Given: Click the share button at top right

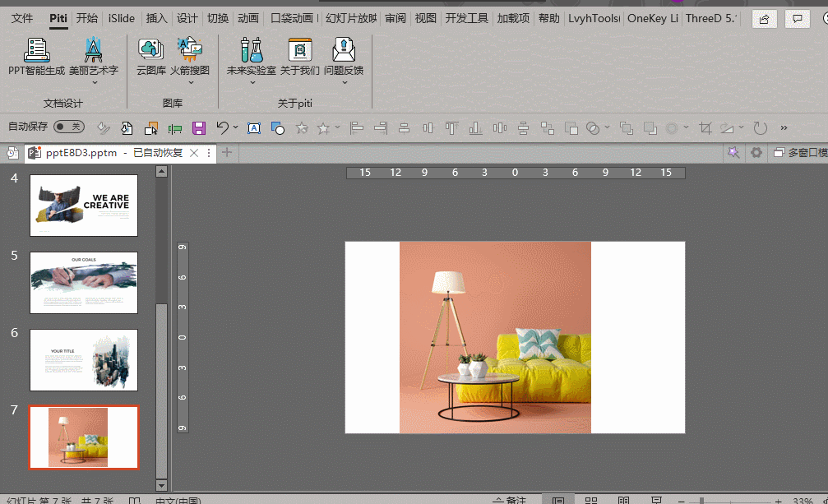Looking at the screenshot, I should (765, 18).
